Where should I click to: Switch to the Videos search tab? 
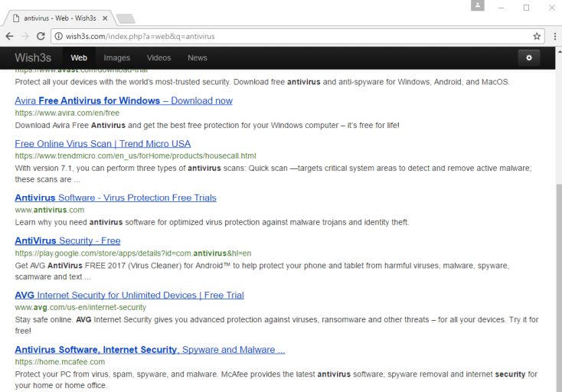(158, 57)
